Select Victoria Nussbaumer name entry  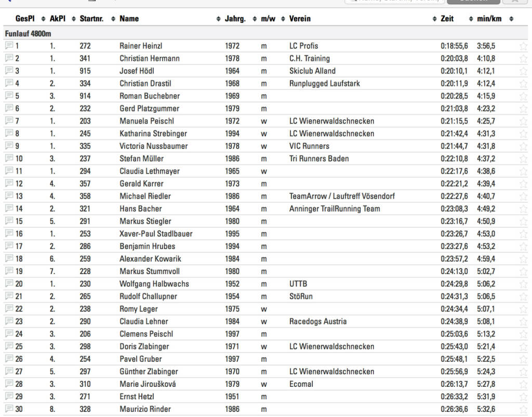[x=153, y=146]
